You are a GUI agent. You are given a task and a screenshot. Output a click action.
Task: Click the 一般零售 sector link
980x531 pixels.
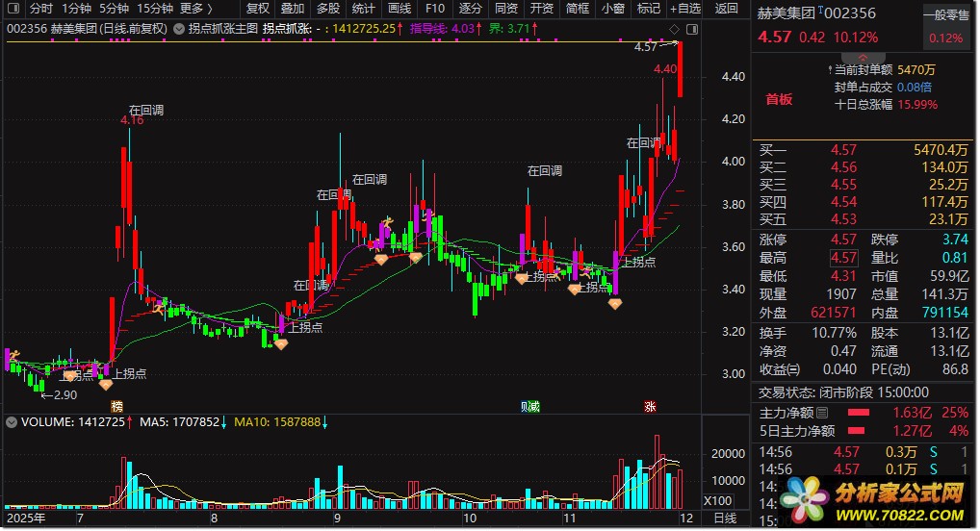tap(946, 15)
